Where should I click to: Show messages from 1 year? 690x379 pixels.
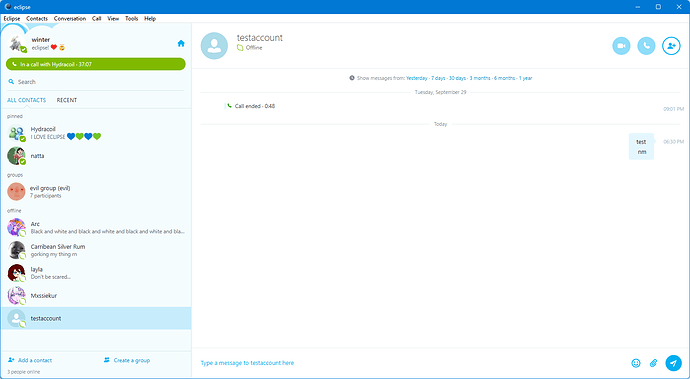(x=525, y=78)
